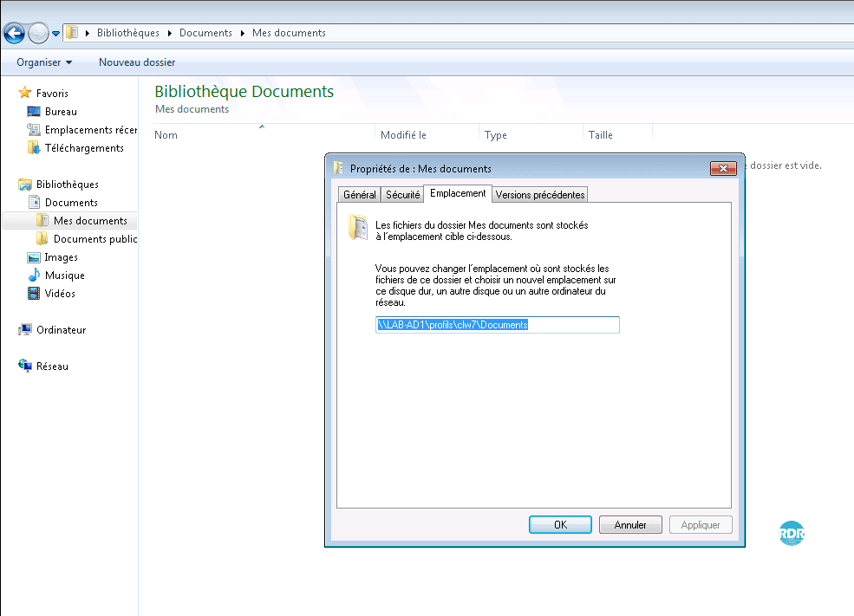
Task: Open the recent pages dropdown arrow
Action: [55, 34]
